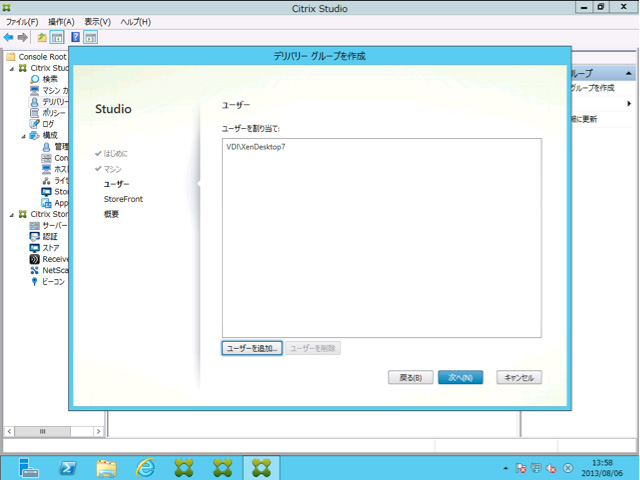Screen dimensions: 640x480
Task: Show hidden system tray icons
Action: (506, 468)
